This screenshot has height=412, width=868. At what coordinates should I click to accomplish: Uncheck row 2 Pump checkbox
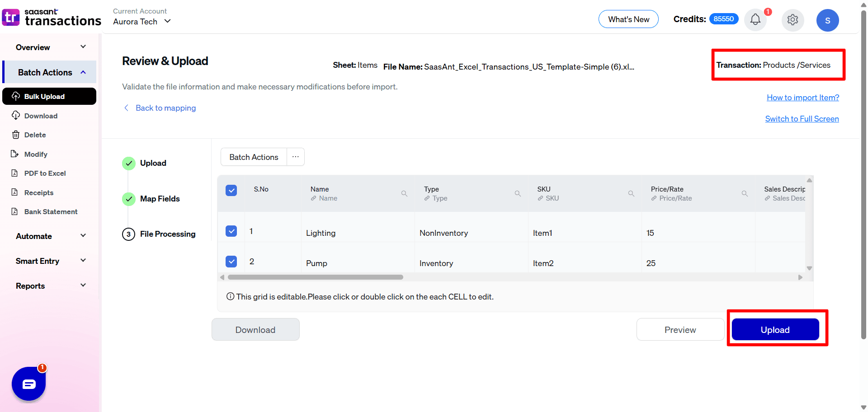[x=231, y=261]
